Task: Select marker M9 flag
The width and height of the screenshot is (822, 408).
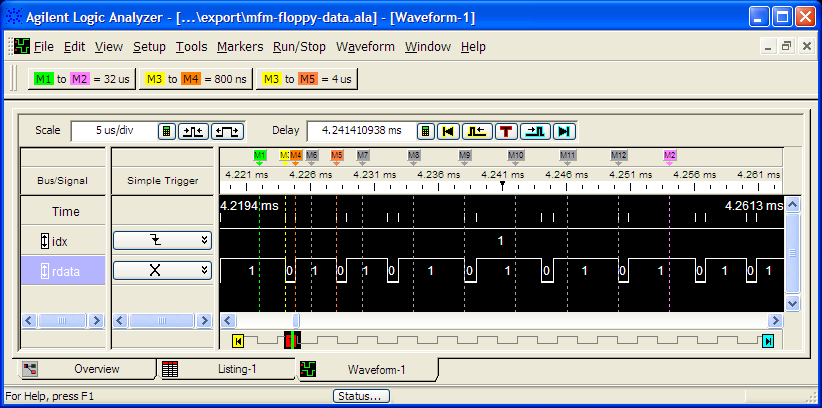Action: tap(464, 156)
